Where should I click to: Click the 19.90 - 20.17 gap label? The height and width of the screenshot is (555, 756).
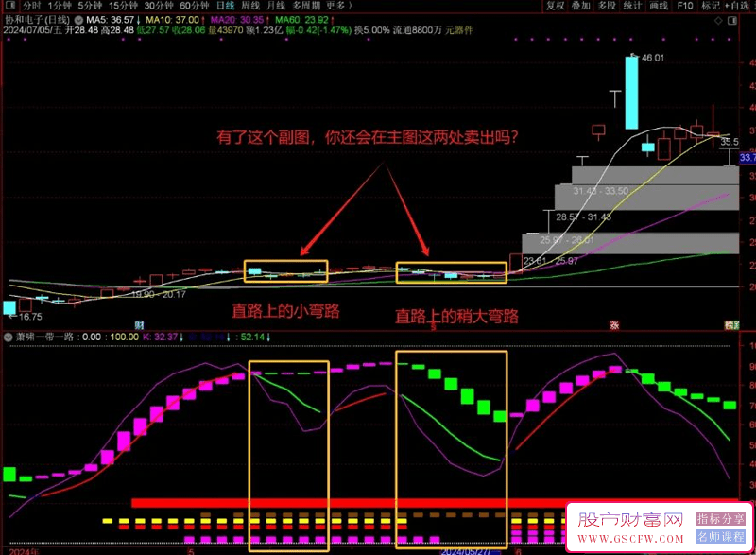coord(159,294)
